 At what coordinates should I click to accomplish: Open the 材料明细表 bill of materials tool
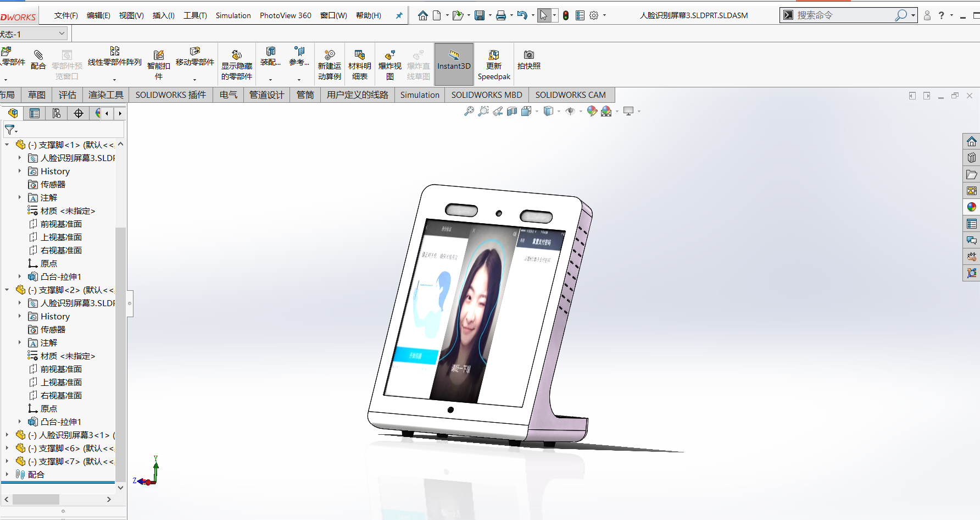[x=360, y=64]
